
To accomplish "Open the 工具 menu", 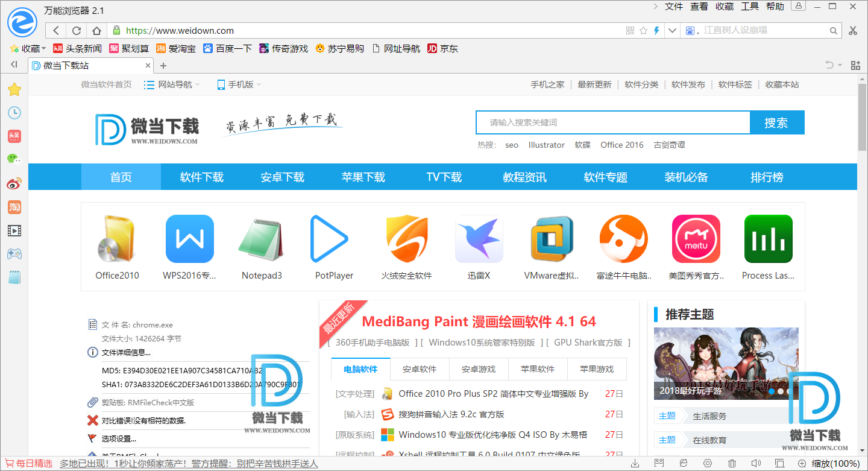I will coord(750,6).
